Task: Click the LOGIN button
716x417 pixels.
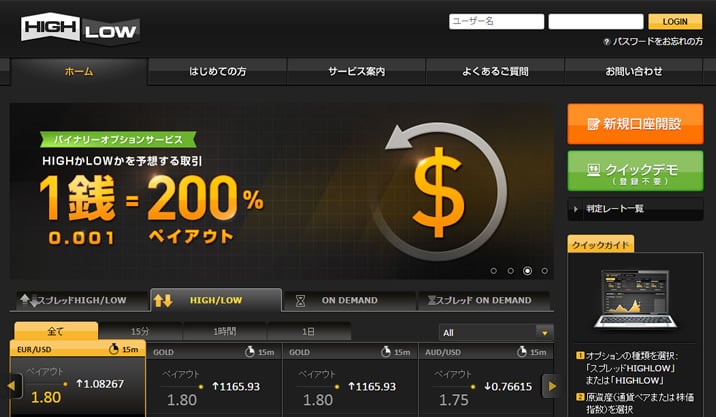Action: (x=675, y=21)
